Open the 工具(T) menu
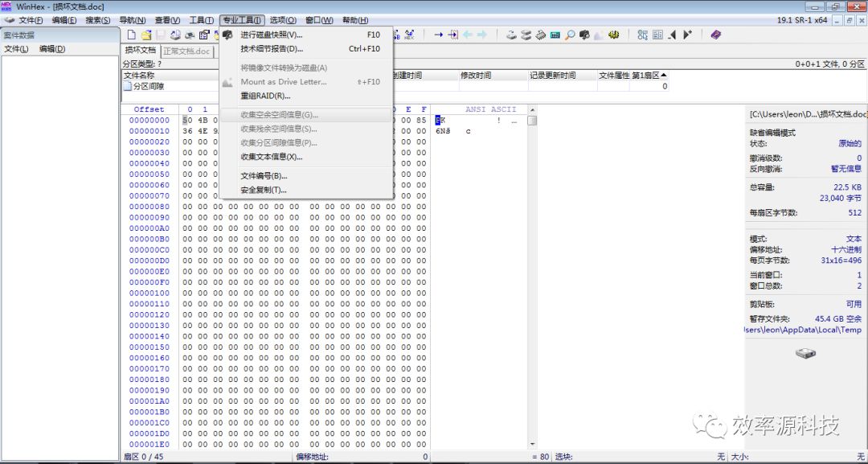The image size is (868, 464). point(202,20)
